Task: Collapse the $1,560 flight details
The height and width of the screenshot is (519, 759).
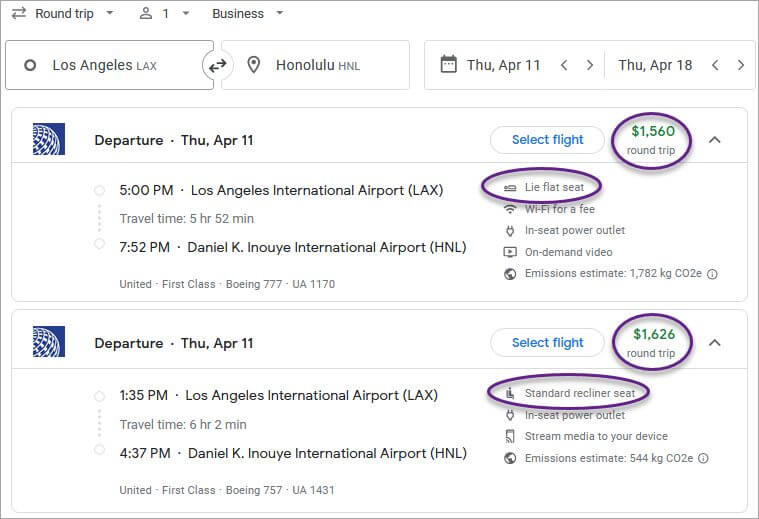Action: coord(714,140)
